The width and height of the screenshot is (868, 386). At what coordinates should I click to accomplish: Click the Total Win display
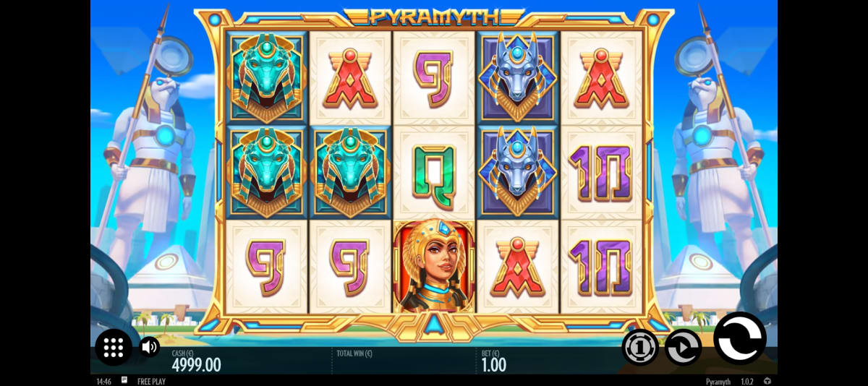[354, 353]
